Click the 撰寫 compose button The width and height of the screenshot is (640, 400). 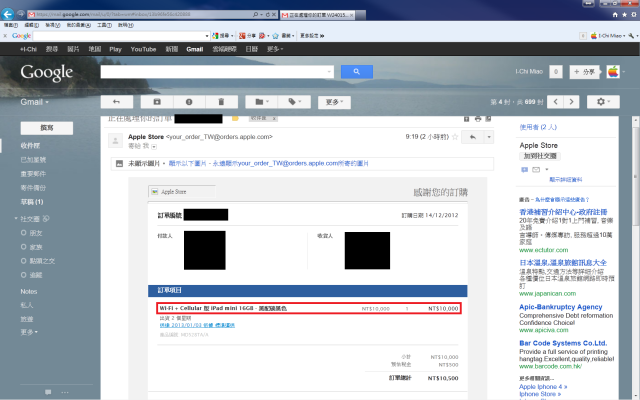tap(47, 128)
